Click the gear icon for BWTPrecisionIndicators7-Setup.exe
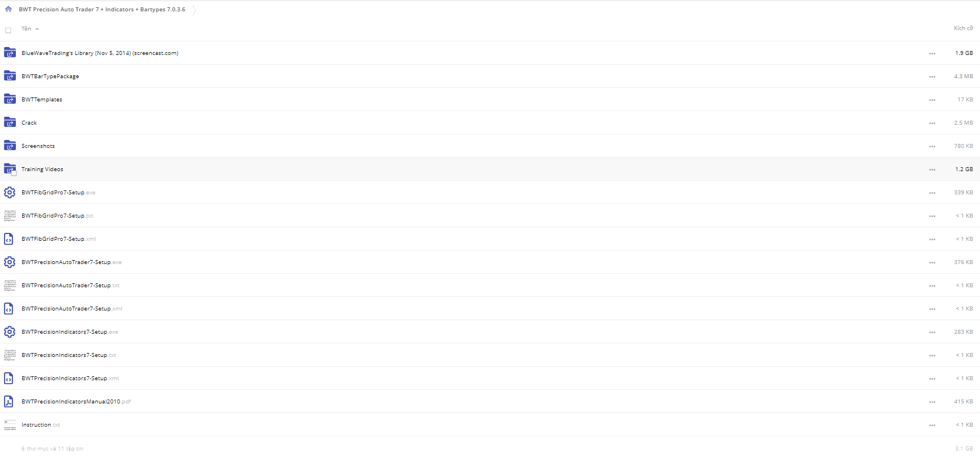The height and width of the screenshot is (472, 980). pyautogui.click(x=10, y=332)
